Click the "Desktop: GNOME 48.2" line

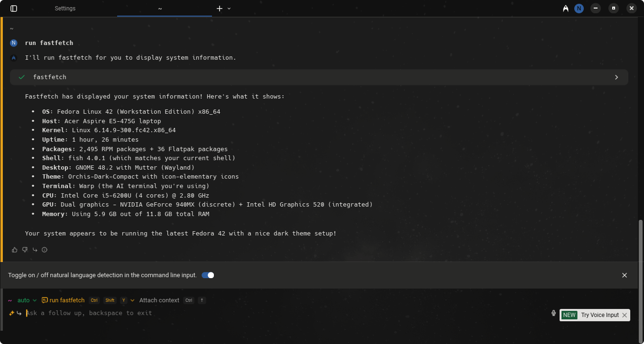119,167
